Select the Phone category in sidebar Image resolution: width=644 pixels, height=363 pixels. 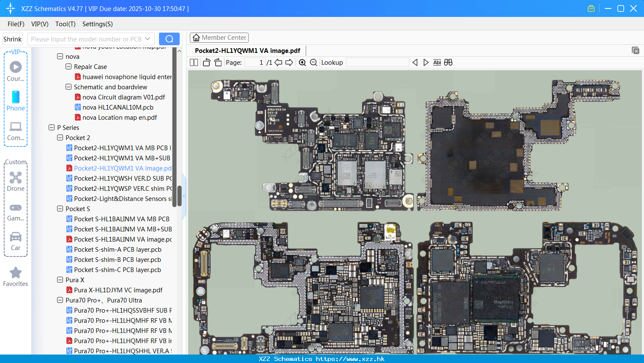(x=16, y=101)
